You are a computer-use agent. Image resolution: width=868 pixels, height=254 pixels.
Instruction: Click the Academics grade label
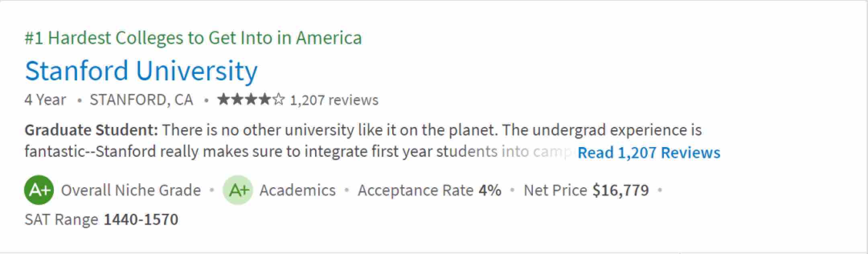click(297, 190)
